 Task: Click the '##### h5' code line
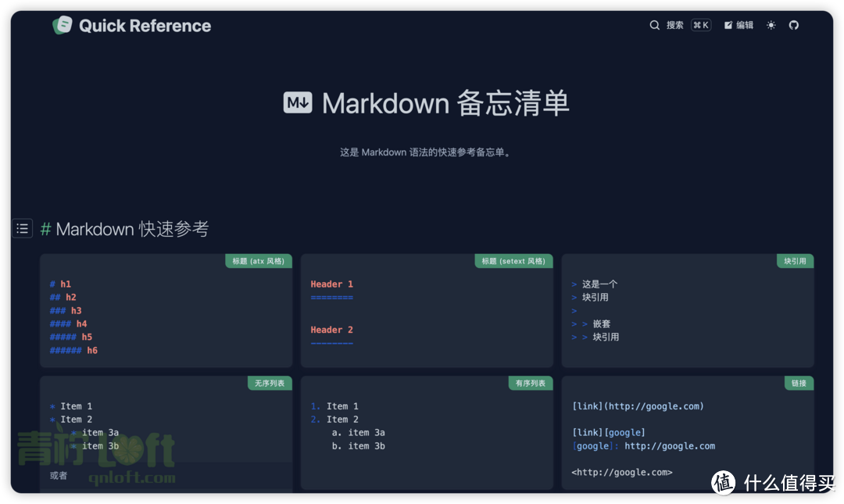[x=71, y=337]
